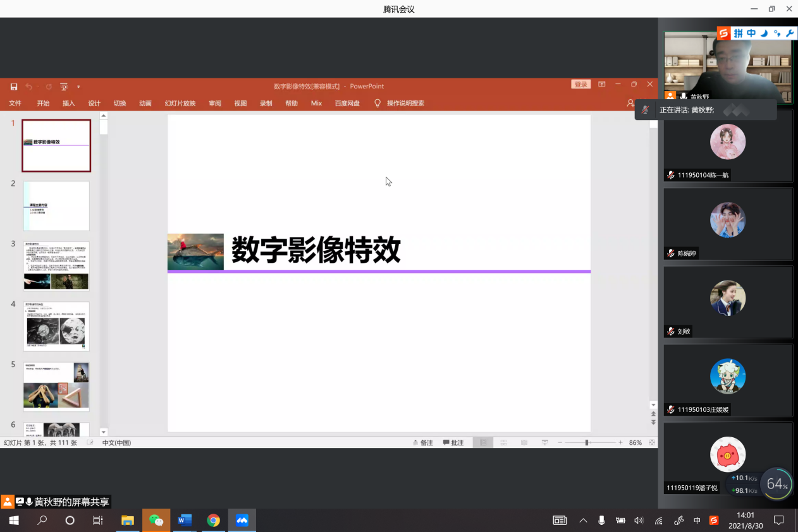The height and width of the screenshot is (532, 798).
Task: Click the zoom slider handle
Action: tap(587, 443)
